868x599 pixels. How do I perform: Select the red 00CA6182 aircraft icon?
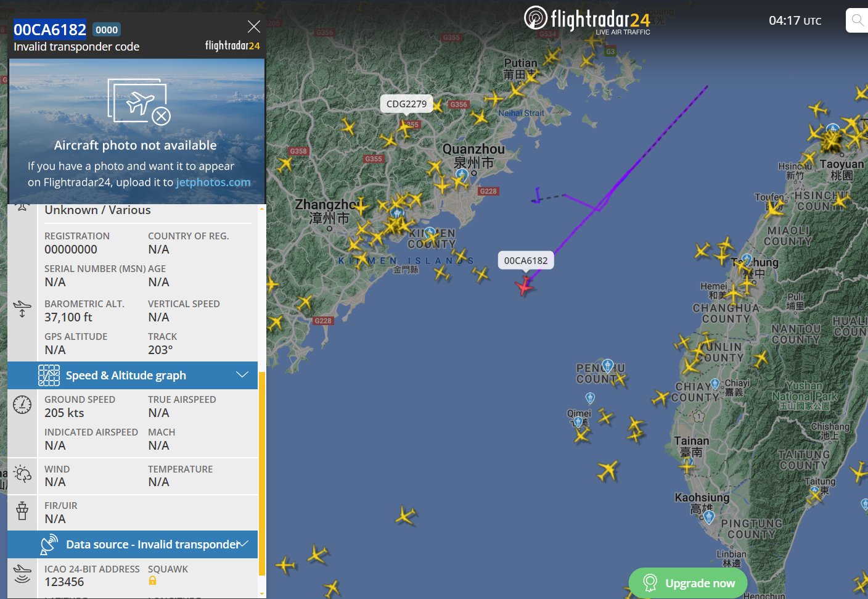tap(525, 286)
